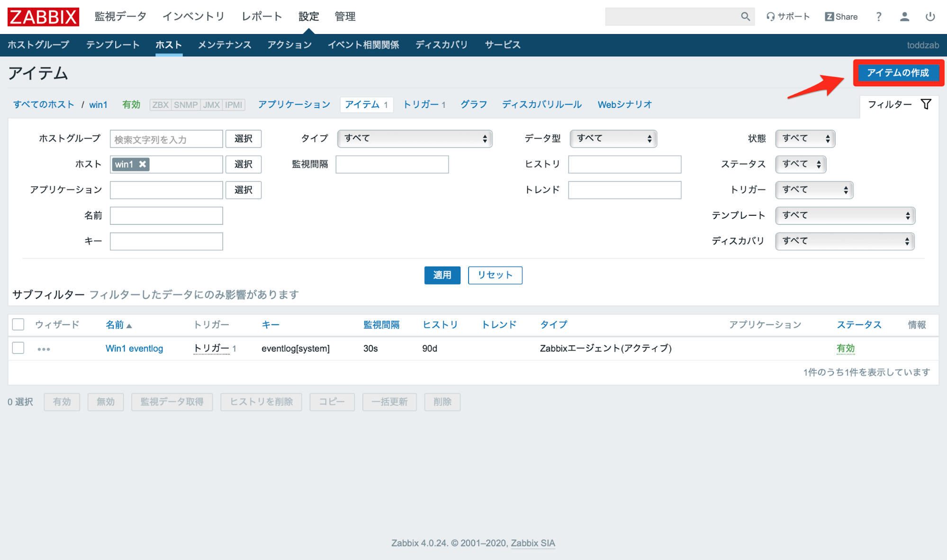The image size is (947, 560).
Task: Click the 有効 host status link
Action: point(131,105)
